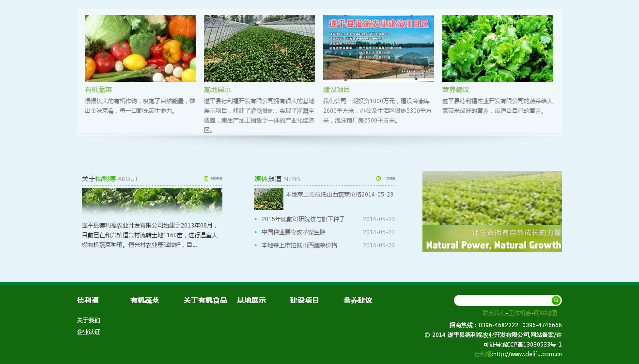Open the 建设项目 section heading link
Image resolution: width=639 pixels, height=364 pixels.
pos(336,89)
